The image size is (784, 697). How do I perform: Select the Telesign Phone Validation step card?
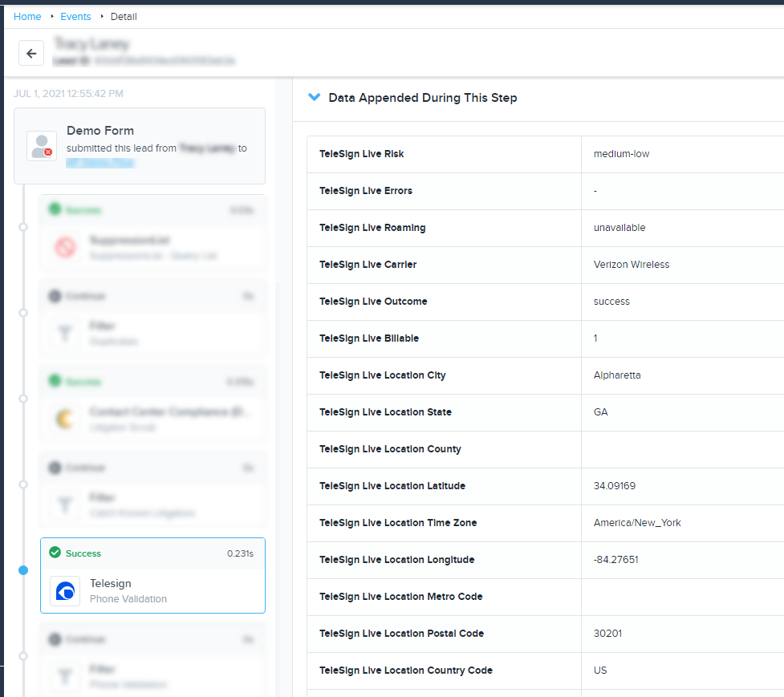[x=152, y=575]
